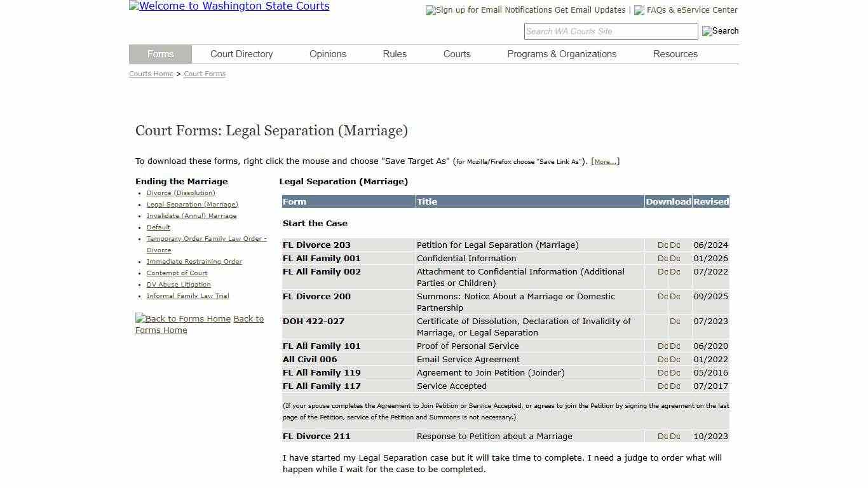This screenshot has height=488, width=868.
Task: Switch to the Court Directory tab
Action: pyautogui.click(x=241, y=54)
